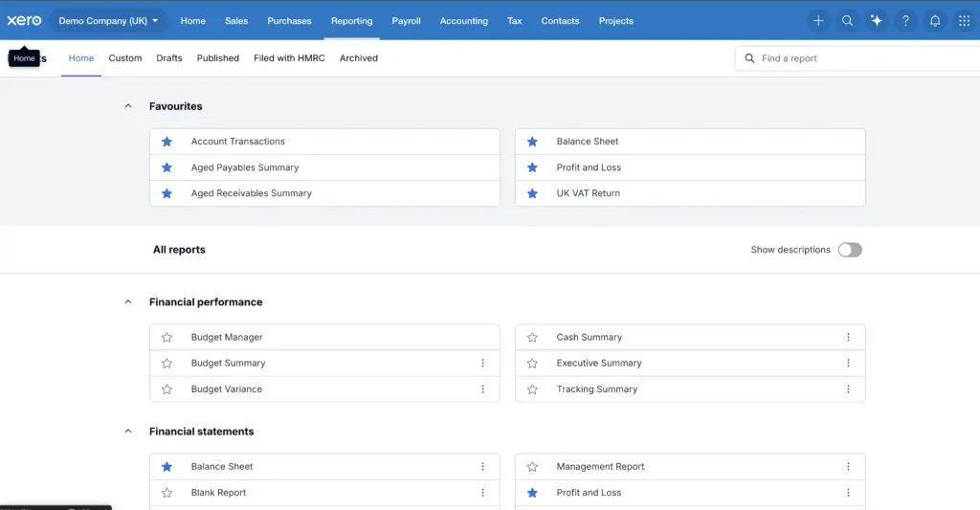The width and height of the screenshot is (980, 510).
Task: Favourite Management Report with its star
Action: click(532, 466)
